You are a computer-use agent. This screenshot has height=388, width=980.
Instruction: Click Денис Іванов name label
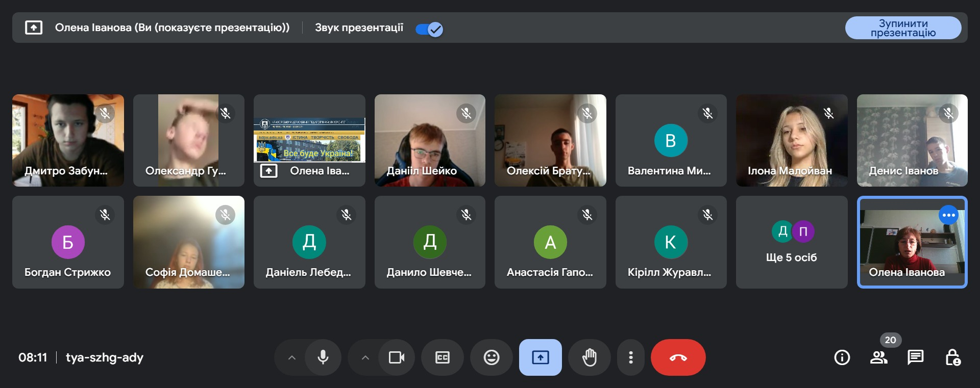pos(903,171)
